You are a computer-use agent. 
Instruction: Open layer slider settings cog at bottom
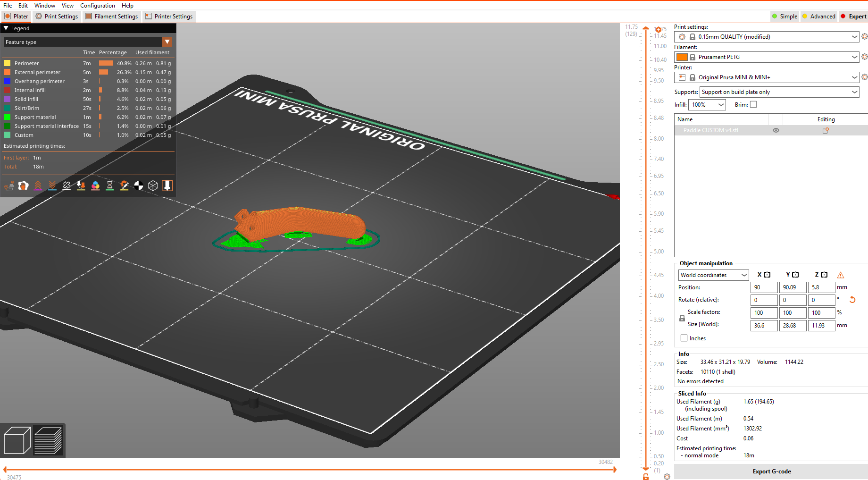point(667,477)
